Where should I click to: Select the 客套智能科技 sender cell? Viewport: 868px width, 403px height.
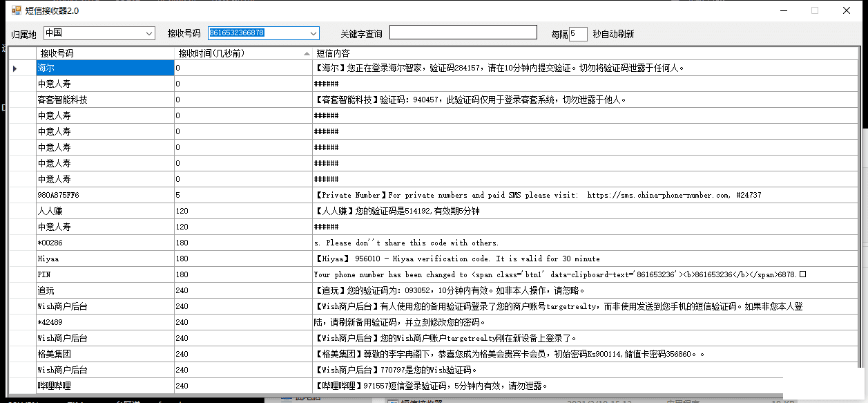[x=105, y=100]
